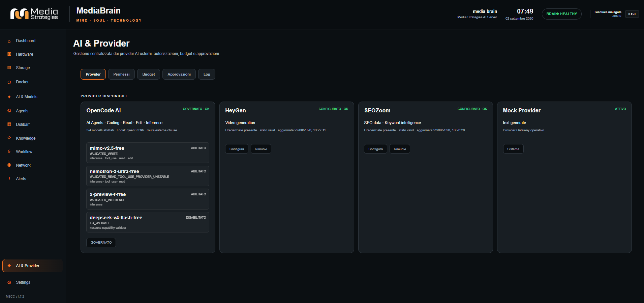The width and height of the screenshot is (644, 303).
Task: Click the ABILITATO status of mimo-v2.5-free
Action: click(x=198, y=148)
